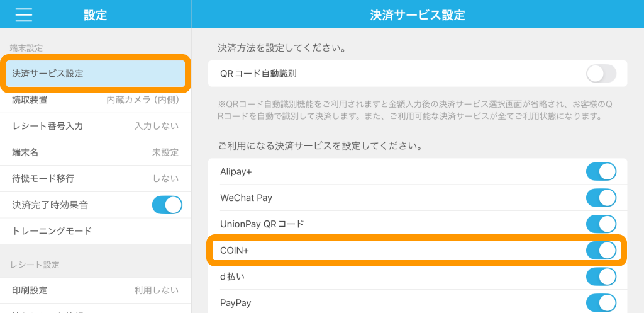Turn off WeChat Pay switch

point(601,198)
